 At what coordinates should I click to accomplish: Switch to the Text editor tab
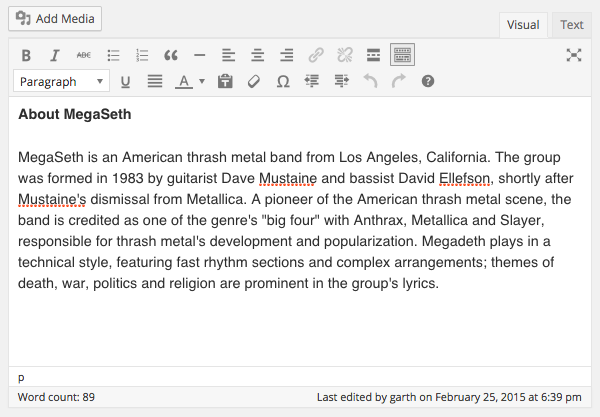pyautogui.click(x=572, y=25)
